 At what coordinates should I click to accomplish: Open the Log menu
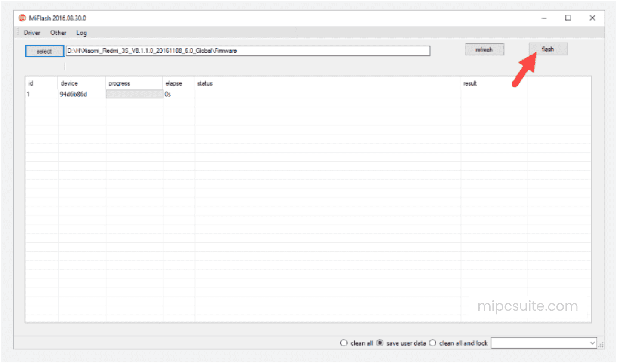[x=81, y=33]
